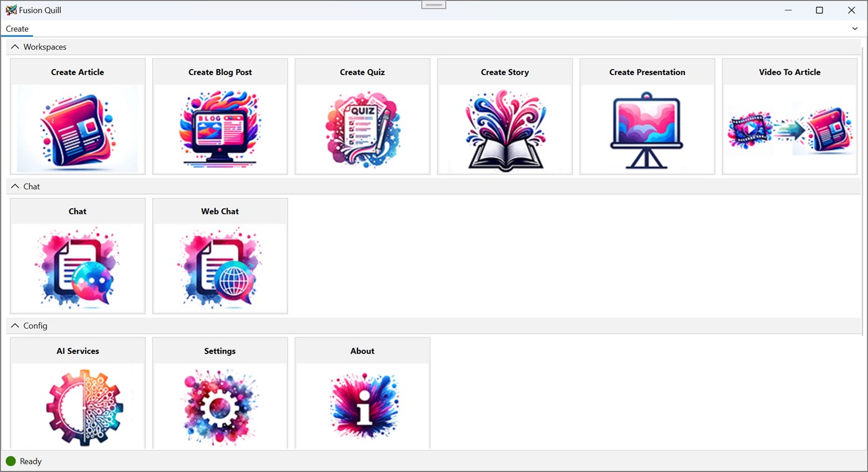Collapse the Workspaces section
The image size is (868, 472).
14,47
